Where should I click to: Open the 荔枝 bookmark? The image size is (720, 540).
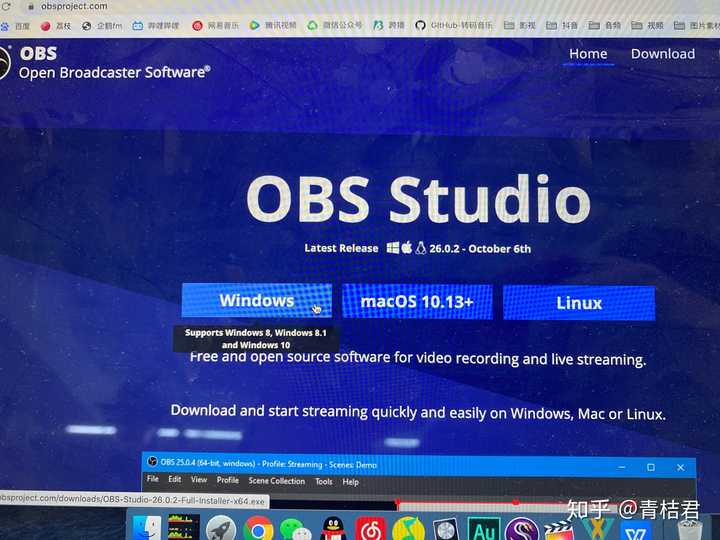[x=56, y=26]
